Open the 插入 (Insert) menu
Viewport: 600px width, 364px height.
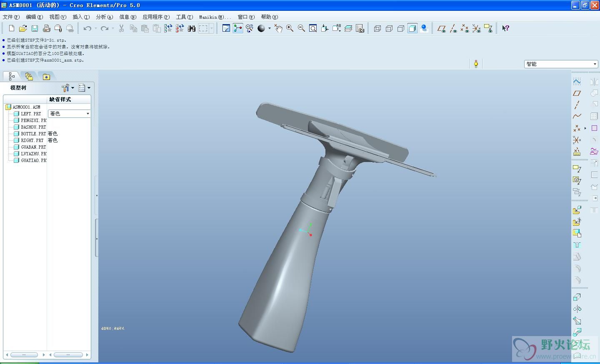pyautogui.click(x=81, y=17)
